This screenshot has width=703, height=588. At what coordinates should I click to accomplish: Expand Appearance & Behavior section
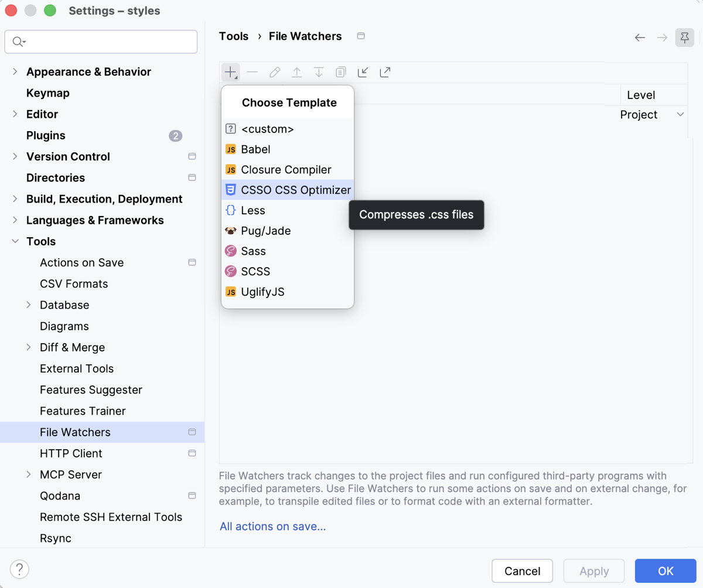15,71
